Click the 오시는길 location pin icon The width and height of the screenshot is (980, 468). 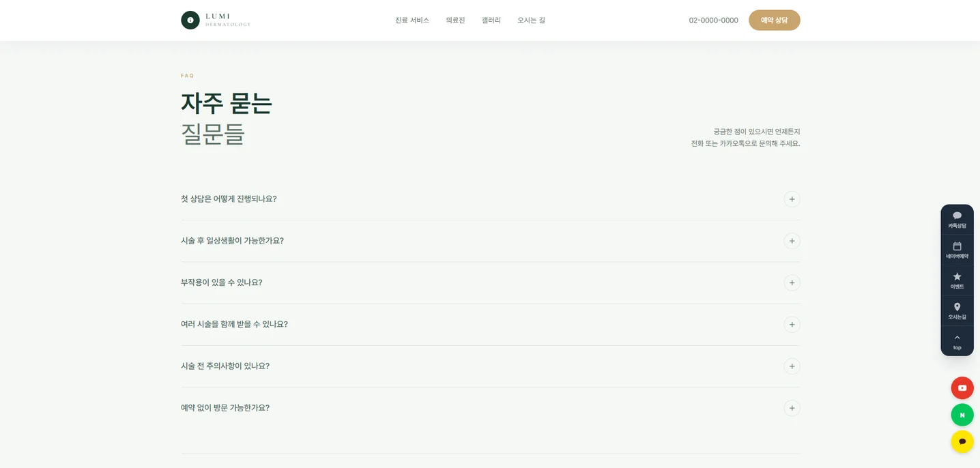pos(957,307)
